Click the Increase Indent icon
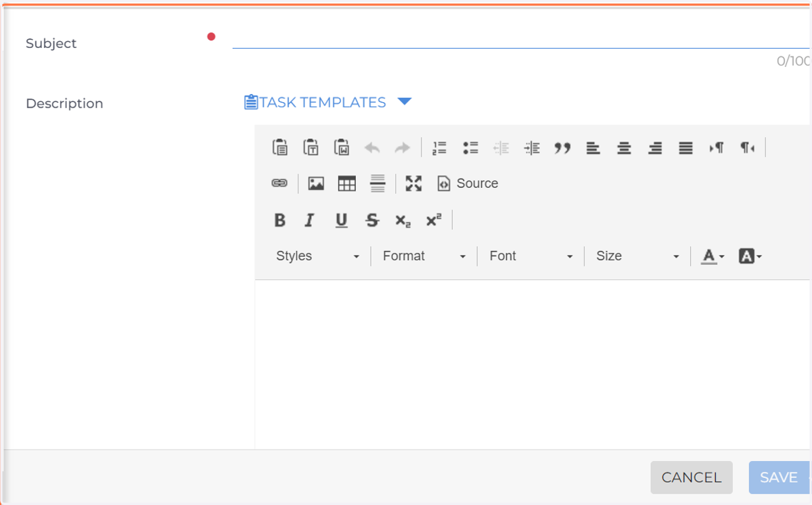 (x=533, y=147)
